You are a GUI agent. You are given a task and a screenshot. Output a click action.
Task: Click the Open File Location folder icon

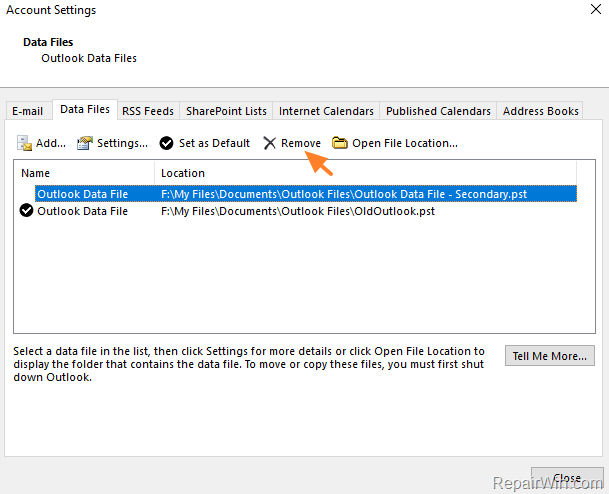click(340, 143)
